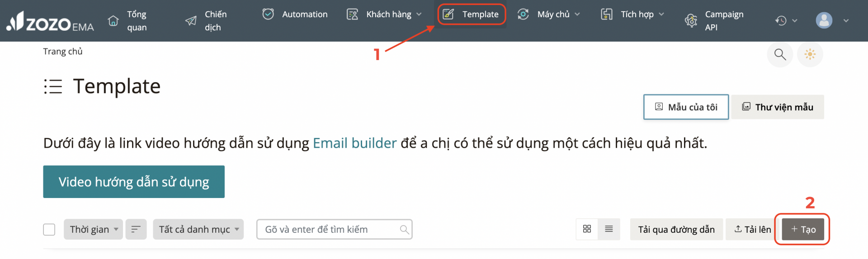The image size is (868, 259).
Task: Open the Tổng quan home menu
Action: 128,21
